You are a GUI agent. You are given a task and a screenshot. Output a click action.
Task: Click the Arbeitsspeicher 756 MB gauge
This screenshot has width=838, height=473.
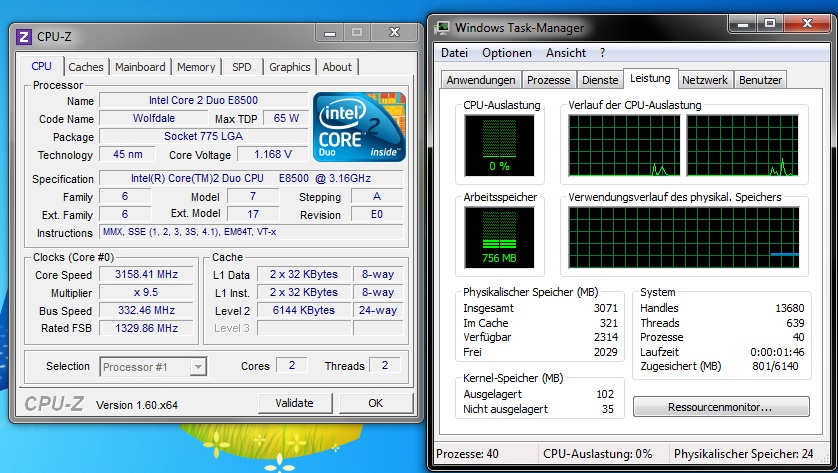pos(499,237)
